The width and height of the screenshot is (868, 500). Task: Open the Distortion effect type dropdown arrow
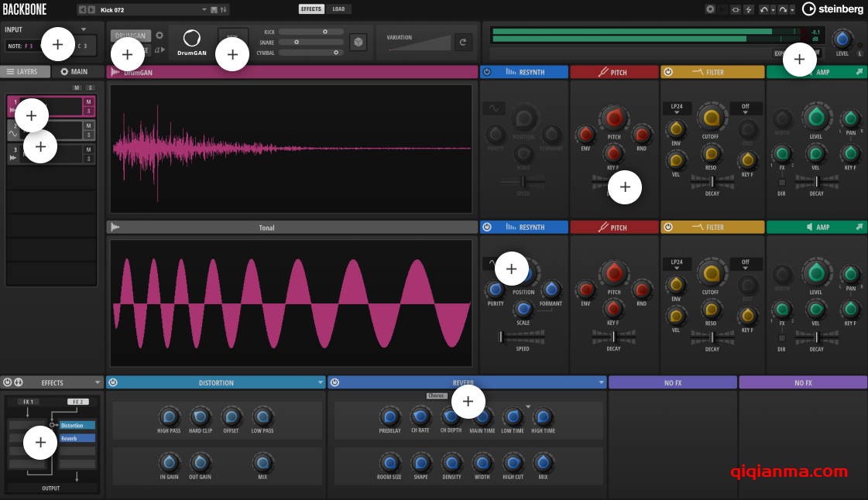pyautogui.click(x=321, y=382)
